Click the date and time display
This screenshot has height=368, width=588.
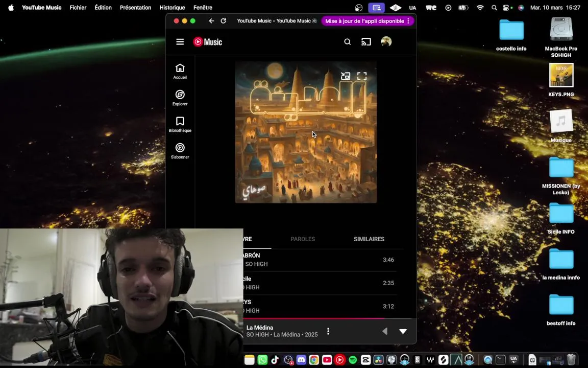(555, 8)
